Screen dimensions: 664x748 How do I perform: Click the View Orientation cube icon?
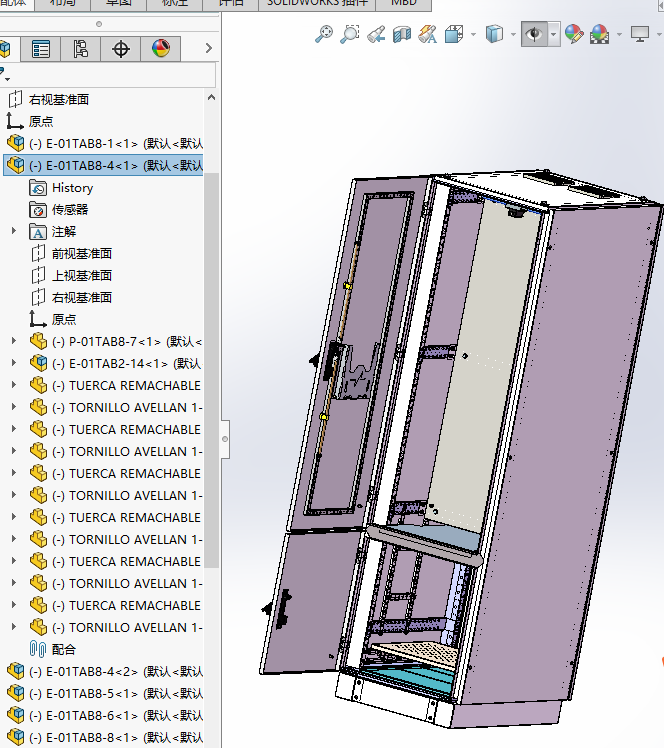454,34
